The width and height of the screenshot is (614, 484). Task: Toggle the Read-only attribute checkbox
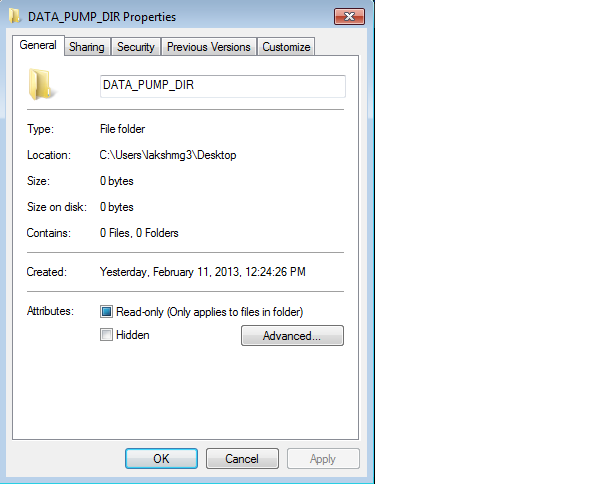click(106, 312)
